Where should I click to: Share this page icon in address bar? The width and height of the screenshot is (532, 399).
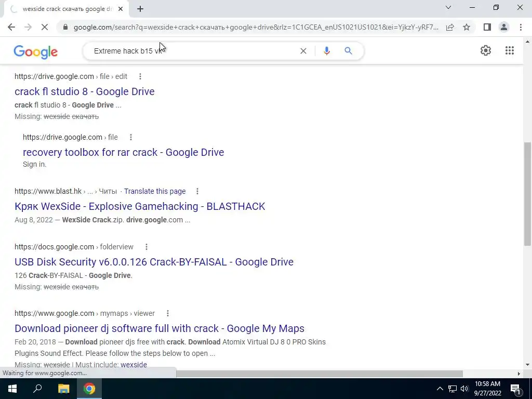click(x=450, y=27)
